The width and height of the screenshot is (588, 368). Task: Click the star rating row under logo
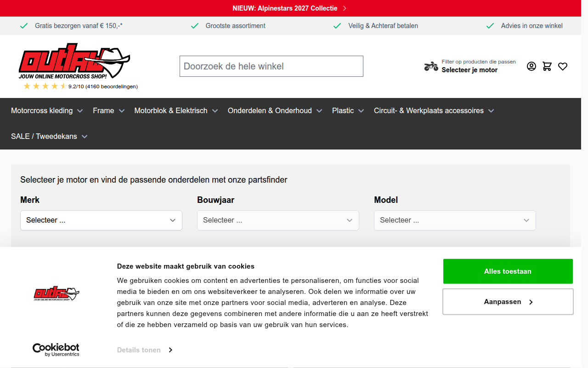(x=45, y=86)
